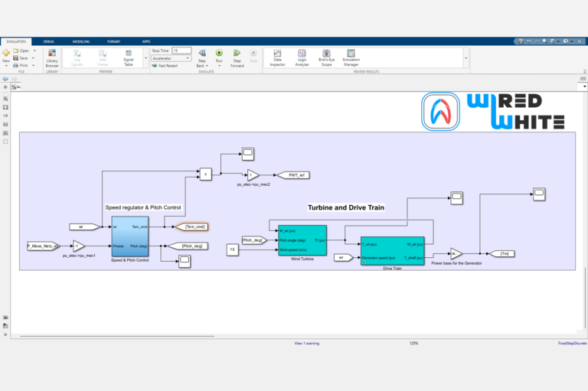Open the Library Browser
Viewport: 588px width, 391px height.
click(52, 57)
